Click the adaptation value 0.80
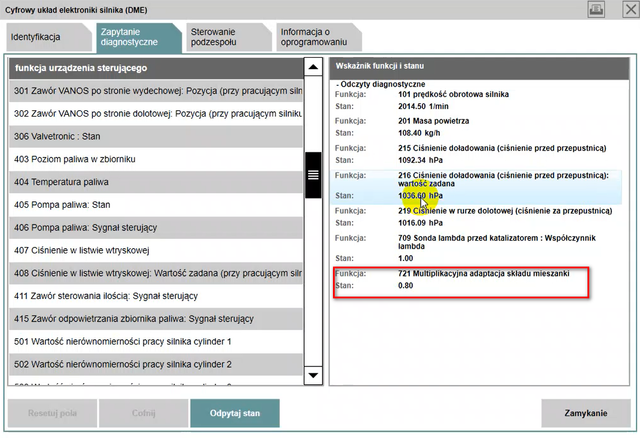 click(x=405, y=286)
